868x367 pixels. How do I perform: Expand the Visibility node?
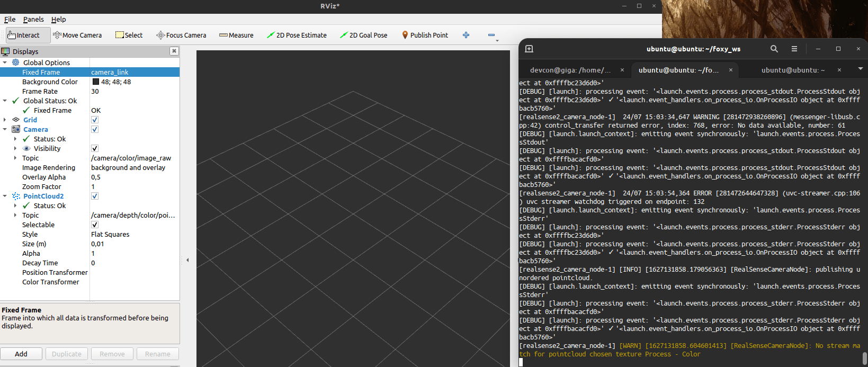tap(15, 148)
